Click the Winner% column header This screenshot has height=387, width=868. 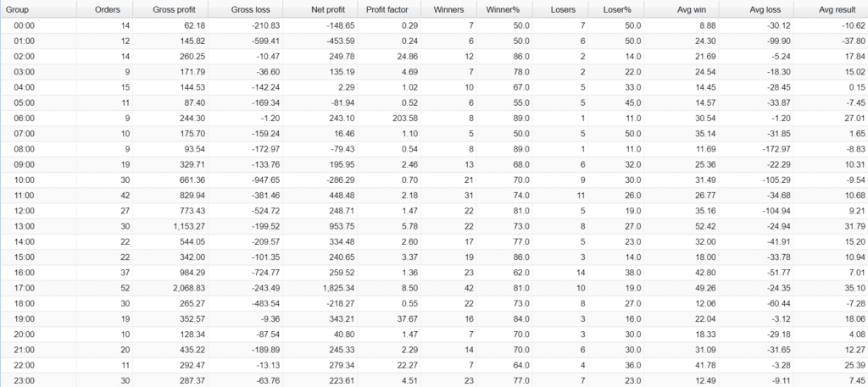pos(505,9)
